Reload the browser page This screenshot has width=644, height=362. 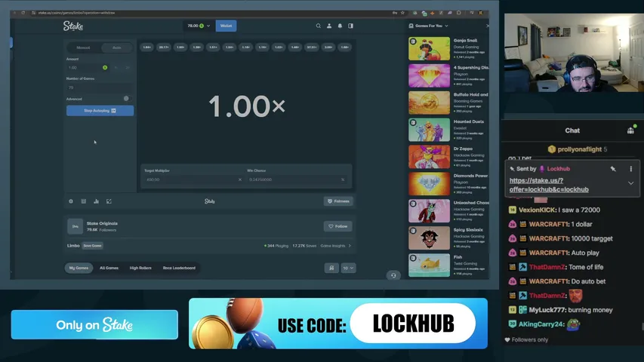tap(23, 13)
